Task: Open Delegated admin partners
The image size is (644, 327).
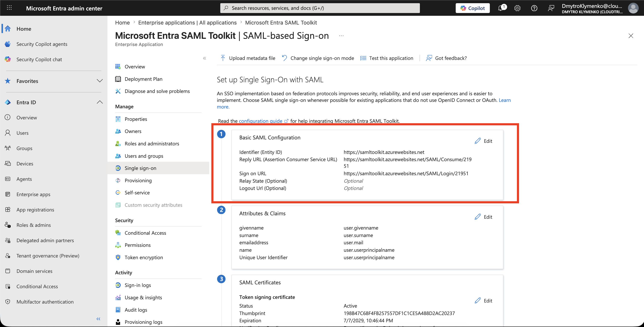Action: [x=45, y=240]
